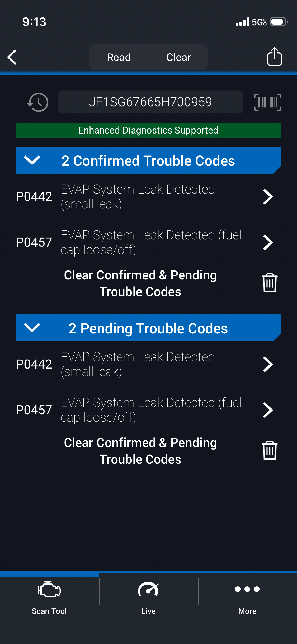The image size is (297, 644).
Task: Tap the barcode VIN scanner icon
Action: click(x=267, y=102)
